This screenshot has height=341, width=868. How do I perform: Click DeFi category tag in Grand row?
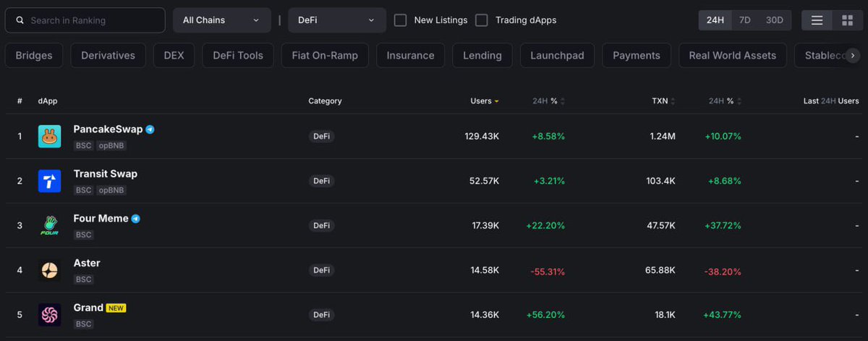pyautogui.click(x=321, y=315)
